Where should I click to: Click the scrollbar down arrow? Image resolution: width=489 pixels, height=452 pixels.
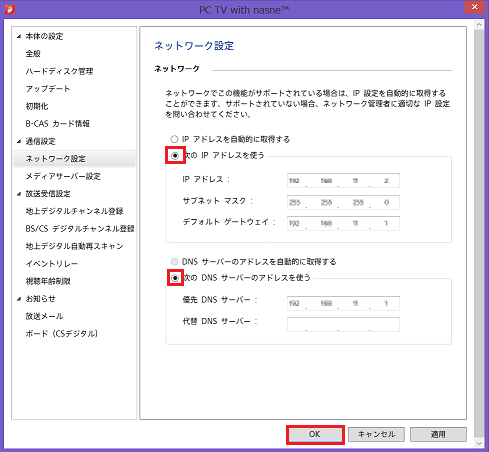pos(479,443)
